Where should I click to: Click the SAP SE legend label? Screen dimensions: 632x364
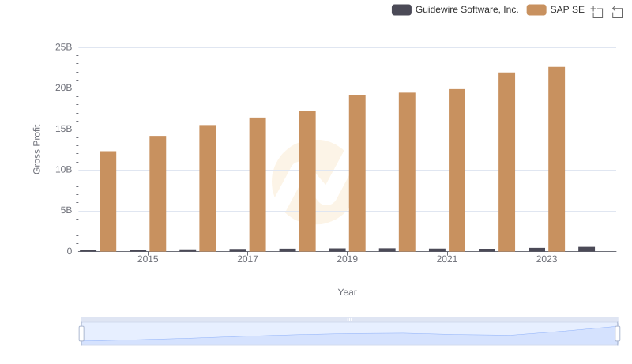(567, 9)
